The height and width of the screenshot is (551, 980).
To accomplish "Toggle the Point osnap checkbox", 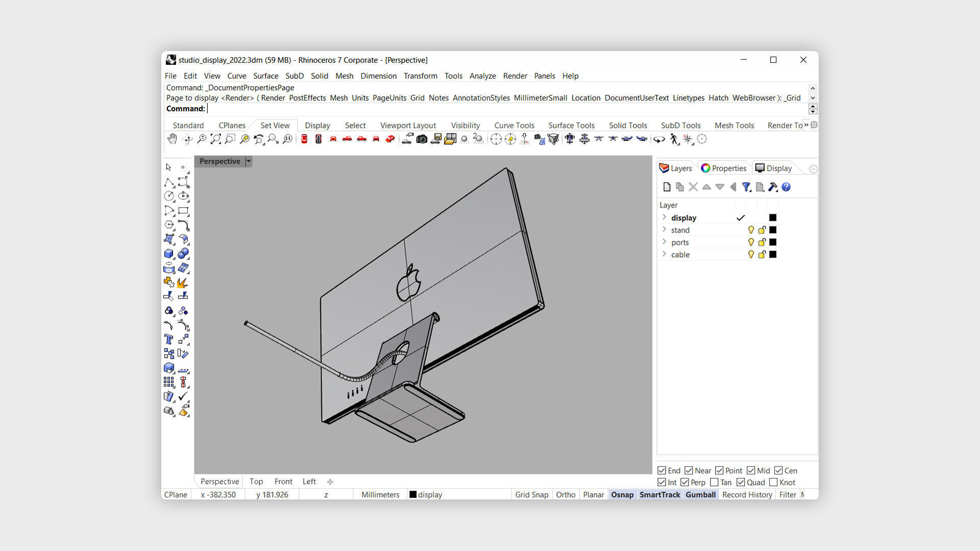I will (x=719, y=470).
